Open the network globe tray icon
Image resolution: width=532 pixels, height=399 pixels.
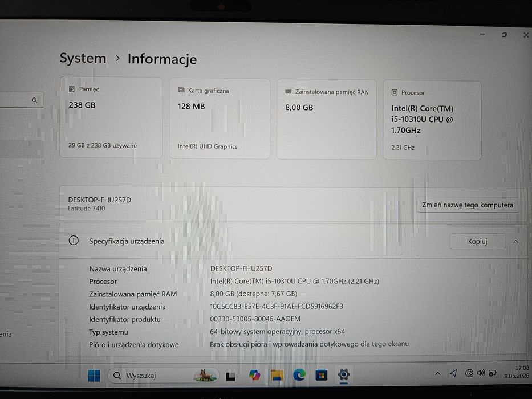tap(469, 373)
